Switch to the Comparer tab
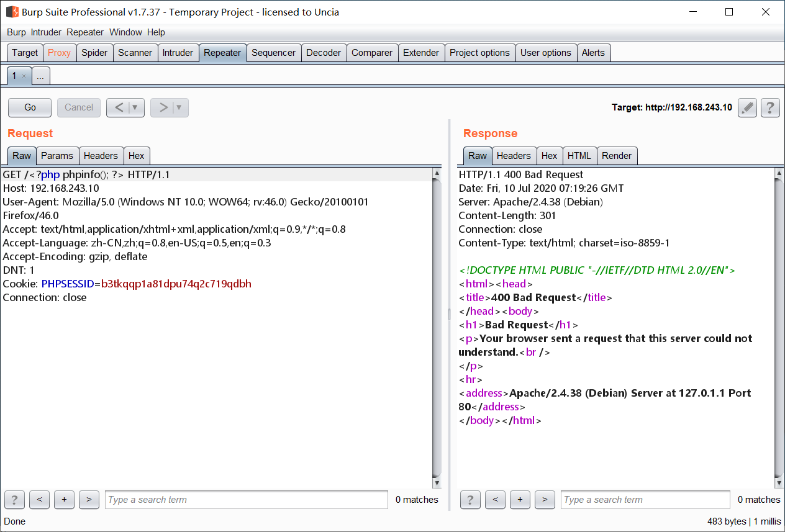Viewport: 785px width, 532px height. click(x=372, y=53)
